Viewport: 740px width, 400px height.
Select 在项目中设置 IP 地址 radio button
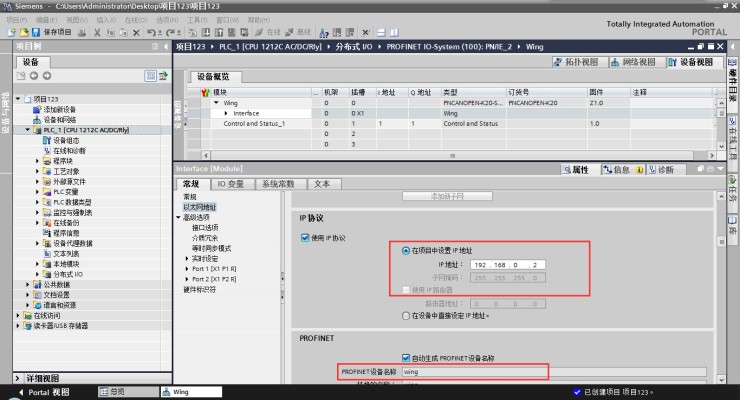click(x=405, y=250)
